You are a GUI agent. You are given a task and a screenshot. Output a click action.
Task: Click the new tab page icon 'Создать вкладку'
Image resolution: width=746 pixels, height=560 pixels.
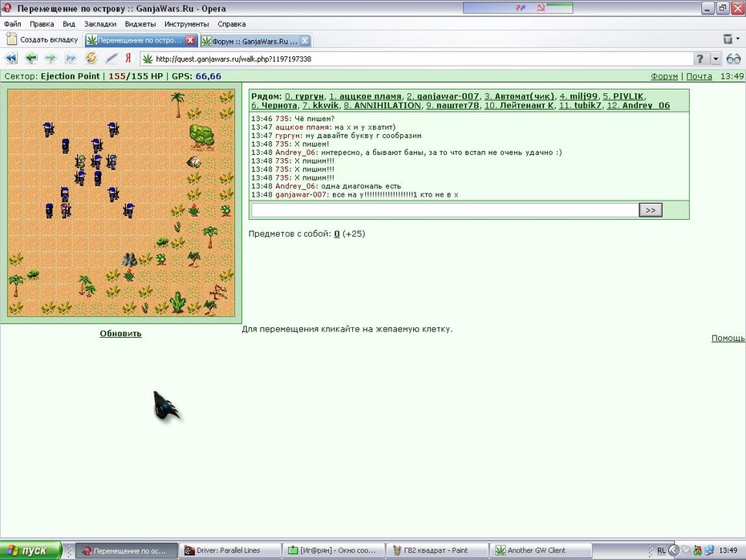point(42,40)
